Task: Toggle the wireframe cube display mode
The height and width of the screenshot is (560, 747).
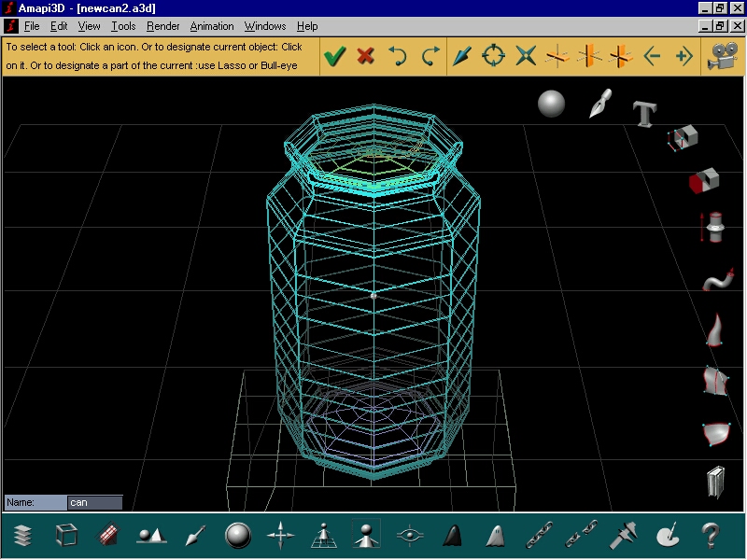Action: [66, 536]
